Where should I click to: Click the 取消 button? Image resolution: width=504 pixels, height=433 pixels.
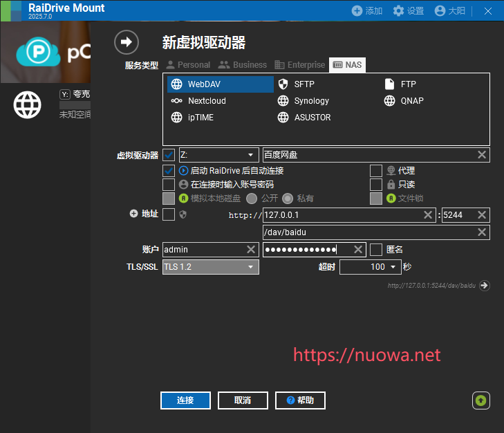[243, 400]
